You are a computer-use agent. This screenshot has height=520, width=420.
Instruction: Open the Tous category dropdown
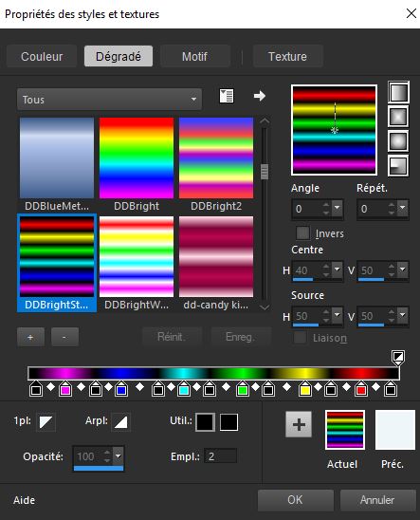tap(109, 99)
